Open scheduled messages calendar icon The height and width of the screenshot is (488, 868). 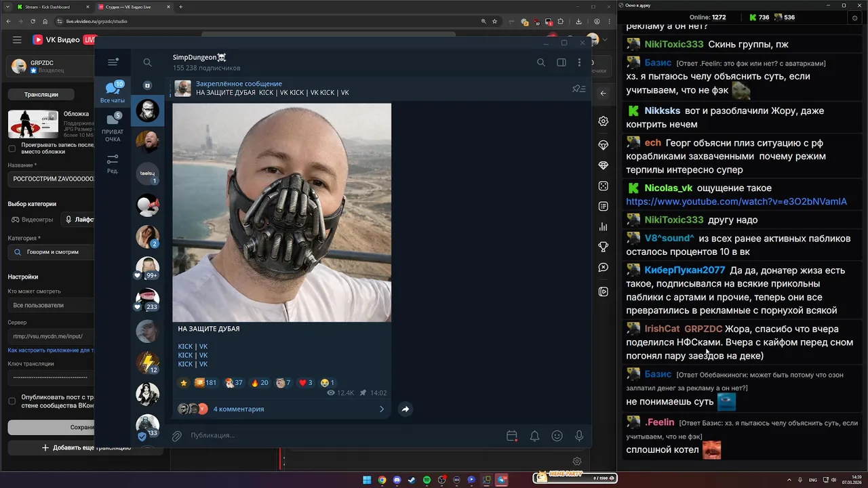click(x=512, y=436)
